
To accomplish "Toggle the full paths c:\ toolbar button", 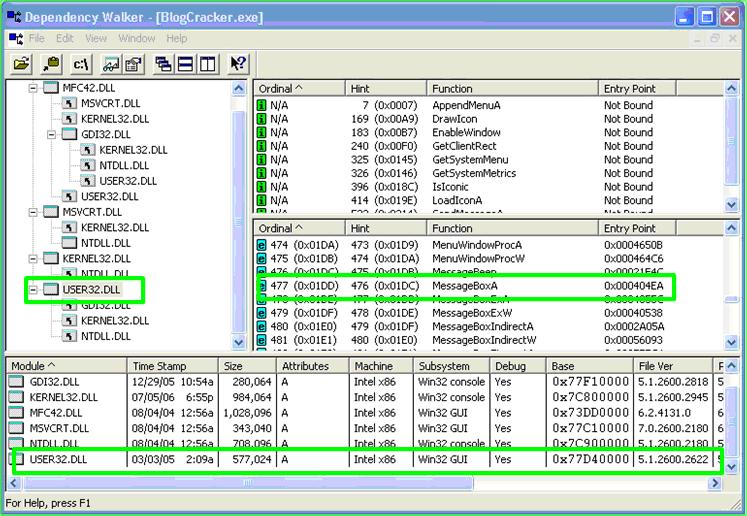I will pyautogui.click(x=81, y=63).
